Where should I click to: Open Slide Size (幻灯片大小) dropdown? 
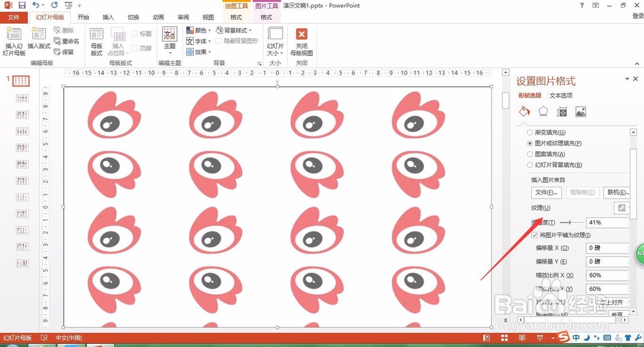pyautogui.click(x=275, y=41)
